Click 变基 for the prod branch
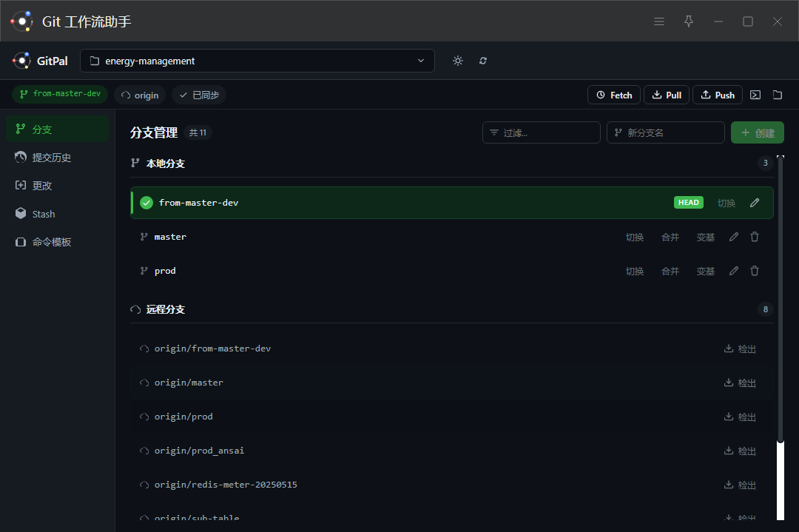Viewport: 799px width, 532px height. (x=706, y=272)
